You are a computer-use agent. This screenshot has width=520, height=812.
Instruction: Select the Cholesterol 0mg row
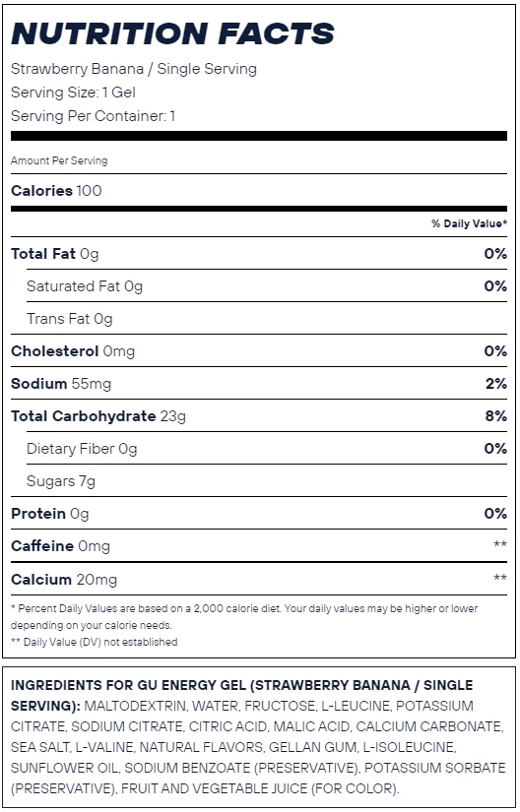259,351
